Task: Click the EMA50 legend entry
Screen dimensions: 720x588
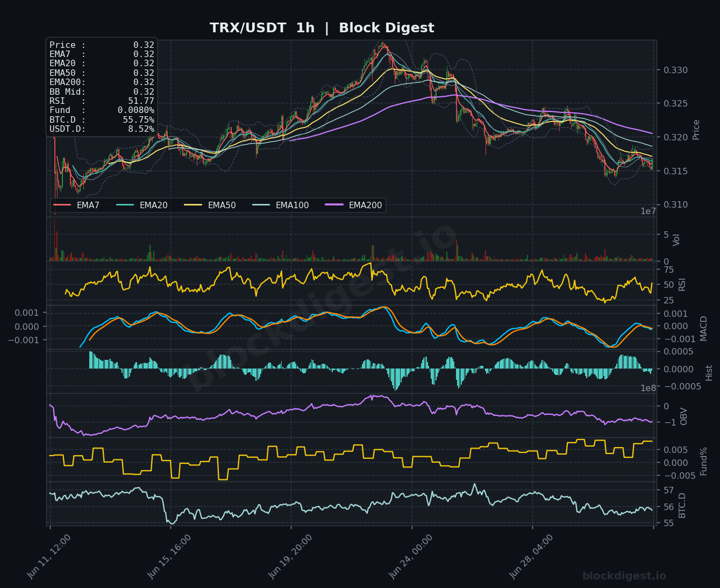Action: tap(210, 205)
